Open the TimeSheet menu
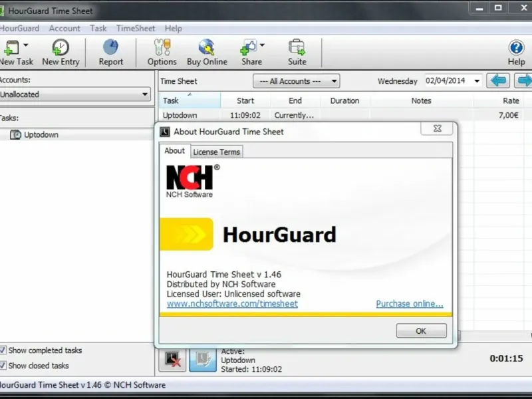The height and width of the screenshot is (399, 532). click(136, 29)
